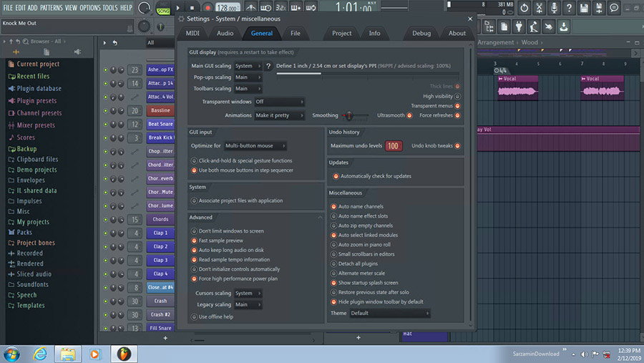Open Toolbars scaling dropdown
This screenshot has width=644, height=363.
[x=248, y=88]
